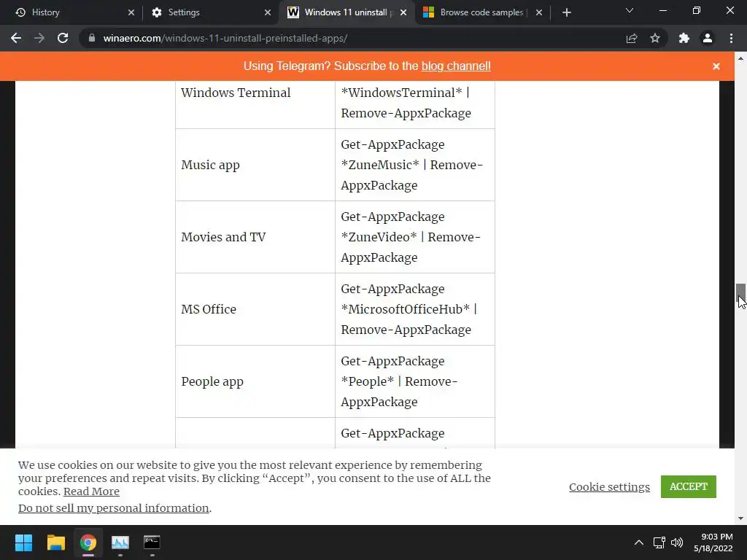Viewport: 747px width, 560px height.
Task: Open Chrome profile avatar menu
Action: coord(708,38)
